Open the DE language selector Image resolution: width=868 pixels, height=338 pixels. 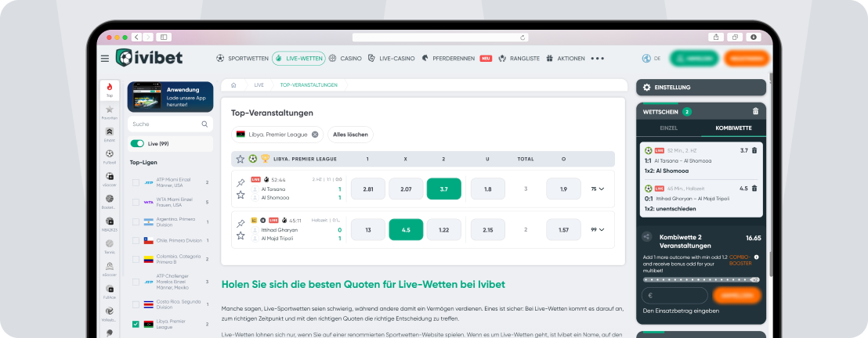(x=652, y=59)
